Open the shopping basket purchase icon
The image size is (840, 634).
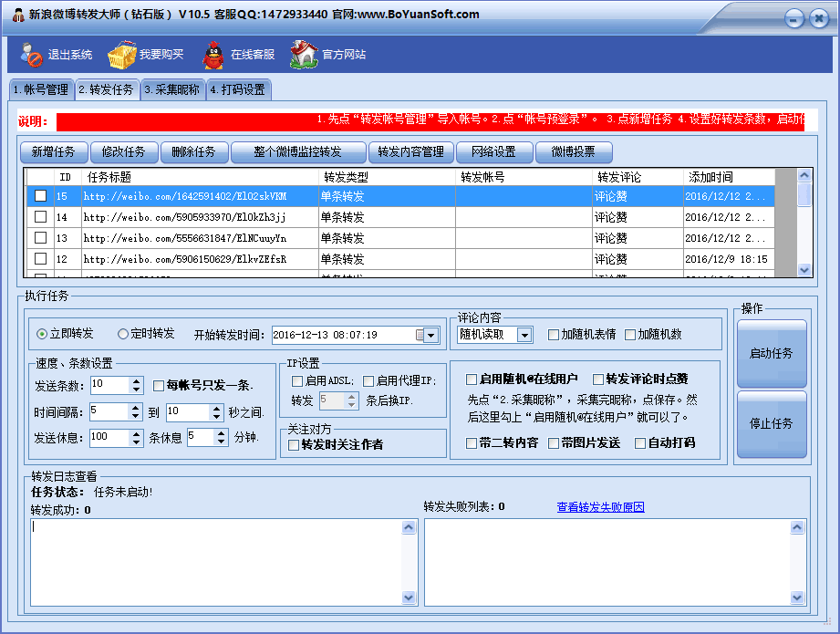(x=122, y=54)
